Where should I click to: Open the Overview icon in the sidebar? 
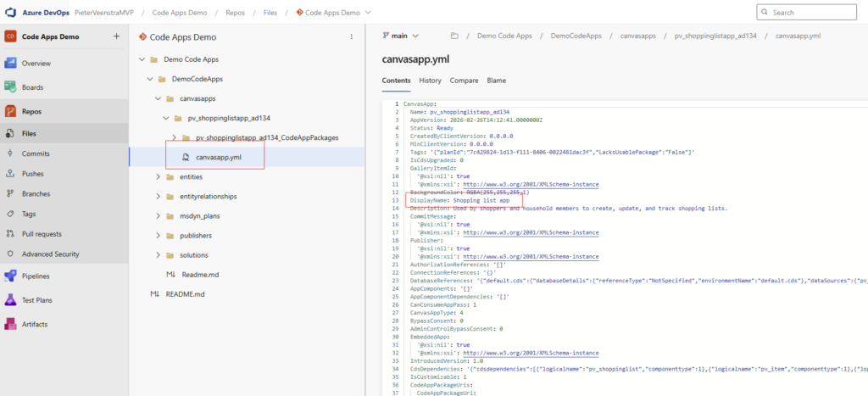pyautogui.click(x=10, y=64)
